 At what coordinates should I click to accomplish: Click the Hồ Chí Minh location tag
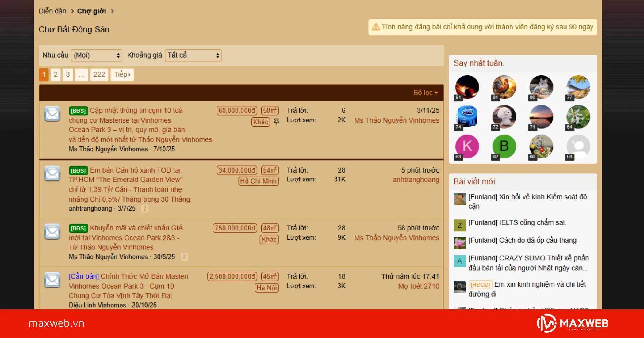[258, 181]
